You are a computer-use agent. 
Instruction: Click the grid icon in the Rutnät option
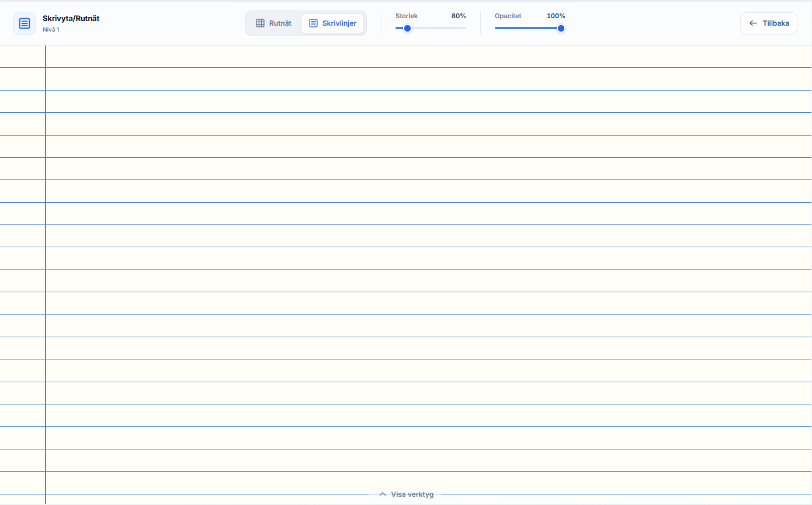(261, 23)
